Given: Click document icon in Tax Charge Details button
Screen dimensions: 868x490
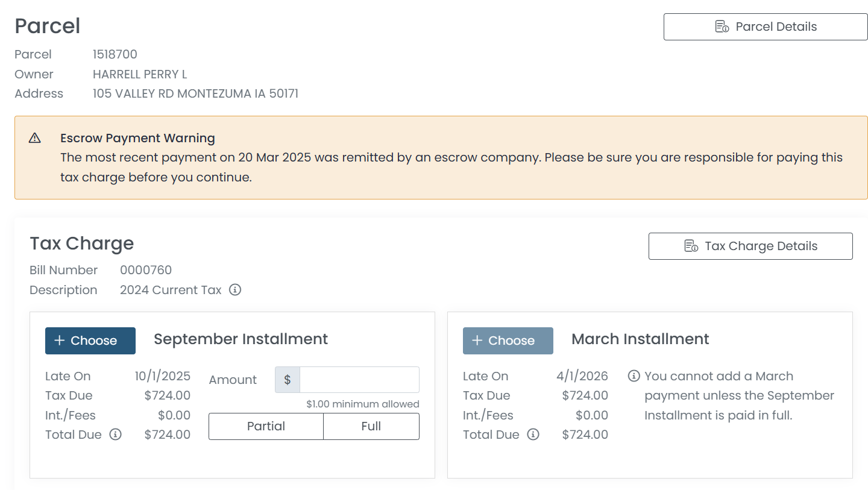Looking at the screenshot, I should (691, 247).
